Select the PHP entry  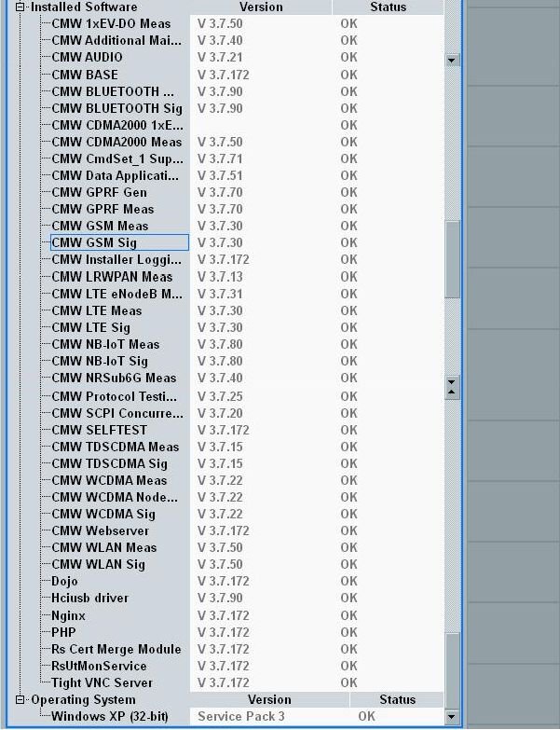63,633
